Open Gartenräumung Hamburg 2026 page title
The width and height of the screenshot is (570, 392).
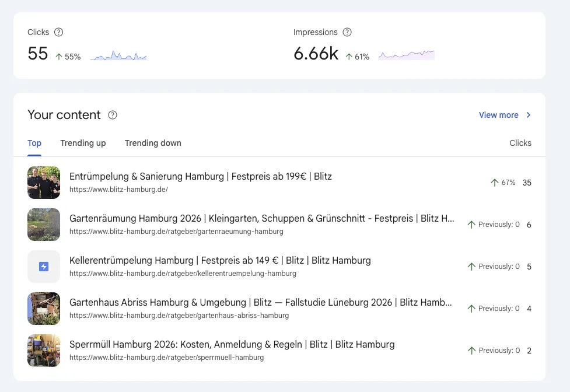click(262, 218)
